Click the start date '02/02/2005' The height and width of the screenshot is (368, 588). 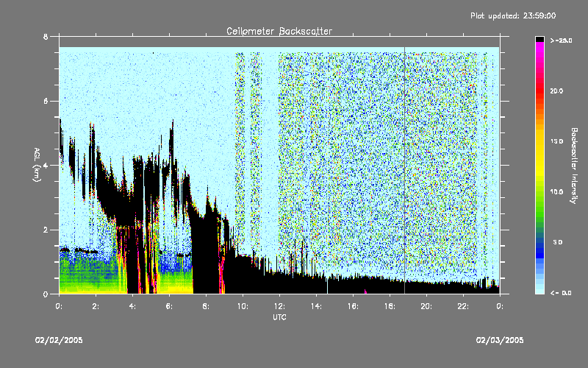[59, 340]
